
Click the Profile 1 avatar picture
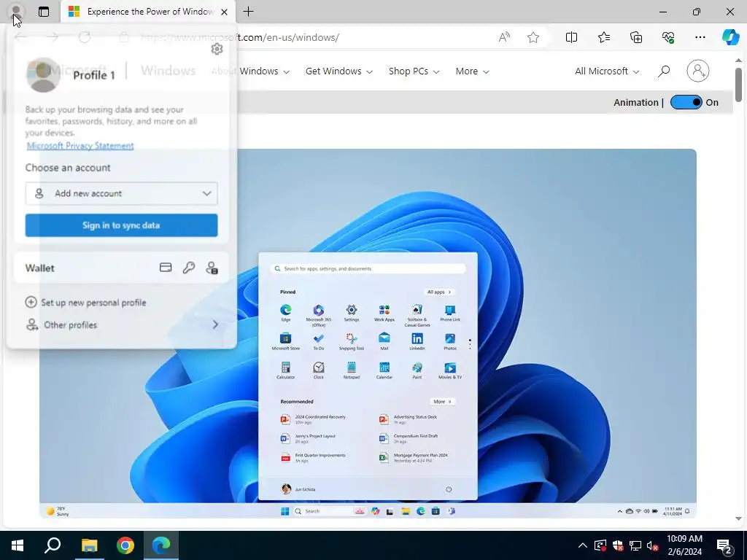click(x=43, y=75)
